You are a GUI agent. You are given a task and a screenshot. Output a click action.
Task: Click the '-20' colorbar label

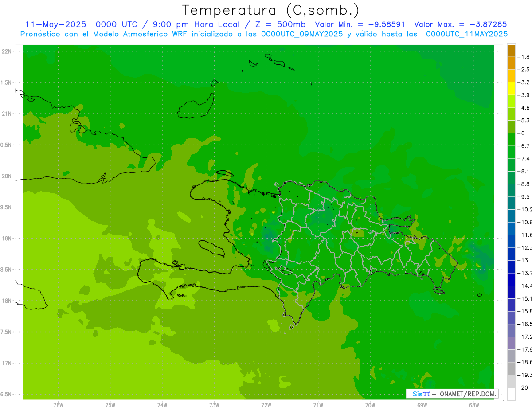(x=523, y=388)
